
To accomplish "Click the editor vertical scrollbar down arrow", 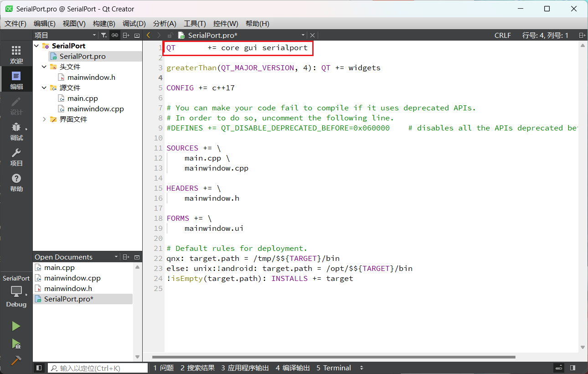I will [583, 348].
